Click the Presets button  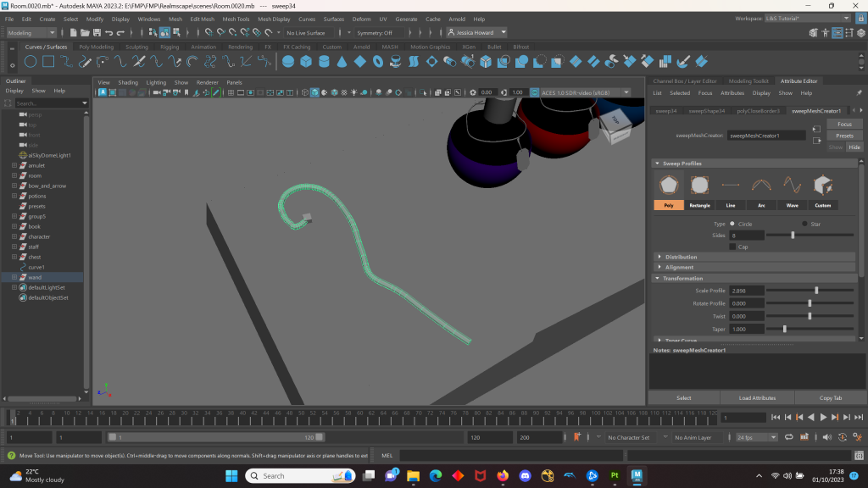pyautogui.click(x=843, y=136)
